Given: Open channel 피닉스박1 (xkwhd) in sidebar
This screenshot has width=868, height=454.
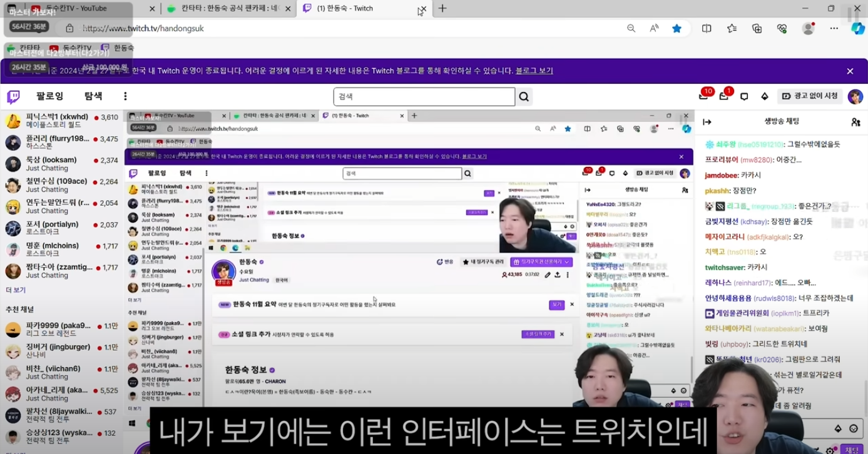Looking at the screenshot, I should tap(61, 121).
